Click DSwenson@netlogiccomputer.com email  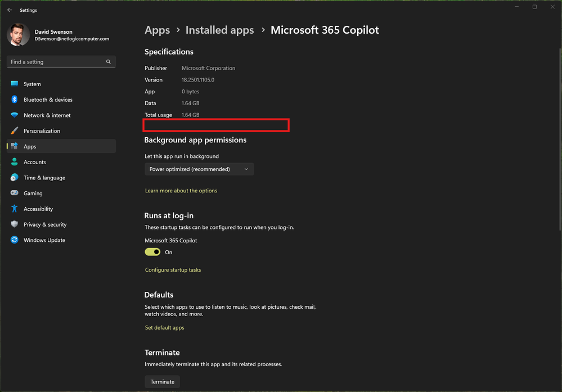(x=71, y=39)
